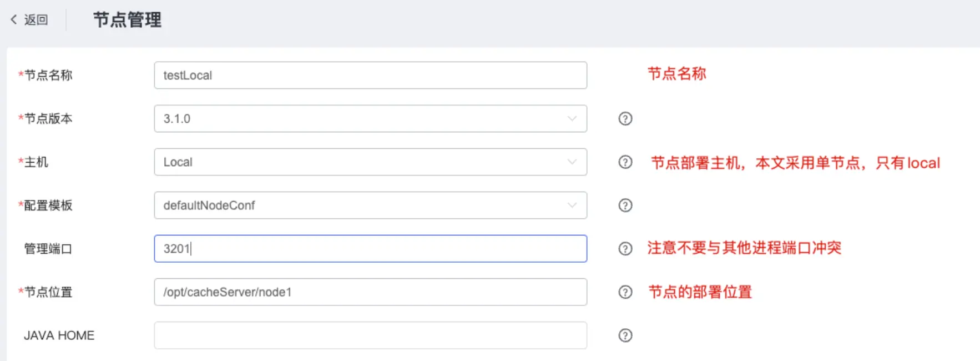The image size is (980, 361).
Task: Click the 主机 dropdown chevron arrow
Action: pyautogui.click(x=572, y=162)
